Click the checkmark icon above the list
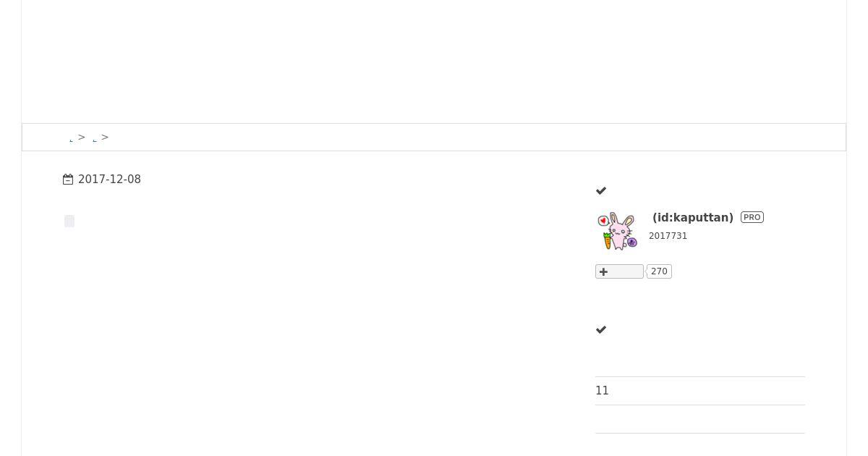The image size is (868, 456). coord(601,330)
